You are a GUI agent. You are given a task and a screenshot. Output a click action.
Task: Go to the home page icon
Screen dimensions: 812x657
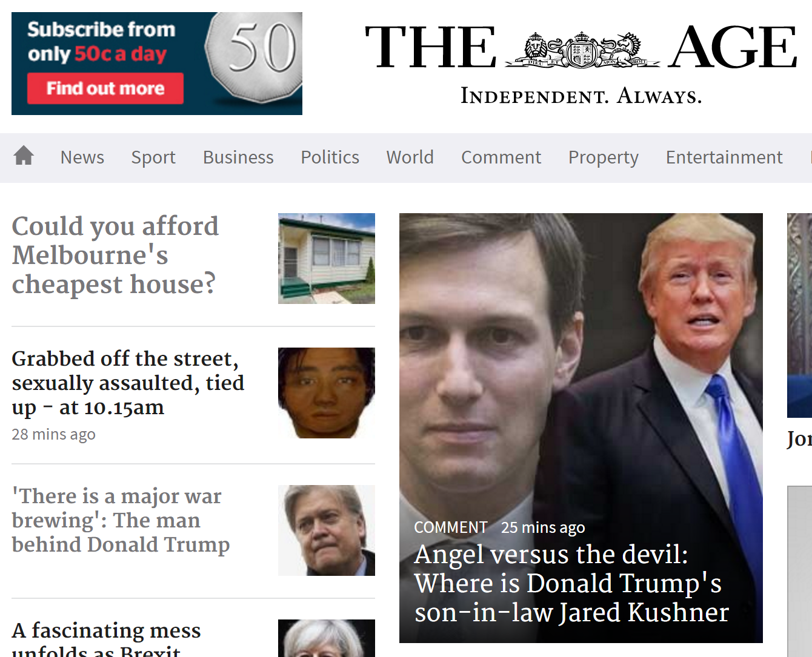[x=24, y=156]
